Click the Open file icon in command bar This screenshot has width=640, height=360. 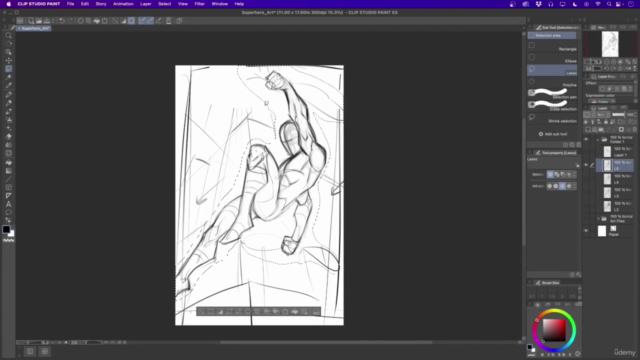(39, 21)
